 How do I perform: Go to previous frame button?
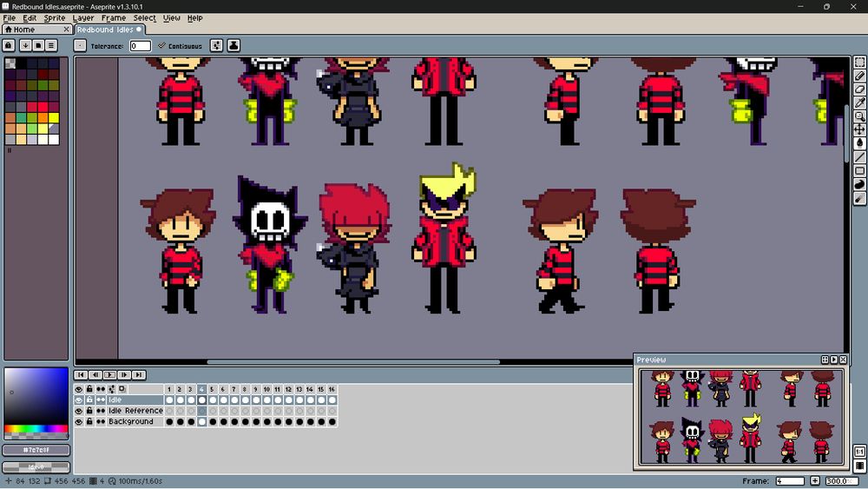pyautogui.click(x=95, y=375)
